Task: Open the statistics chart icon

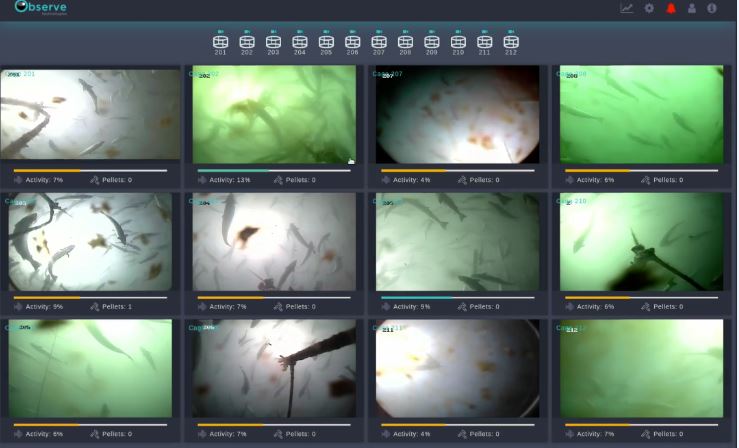Action: pos(627,8)
